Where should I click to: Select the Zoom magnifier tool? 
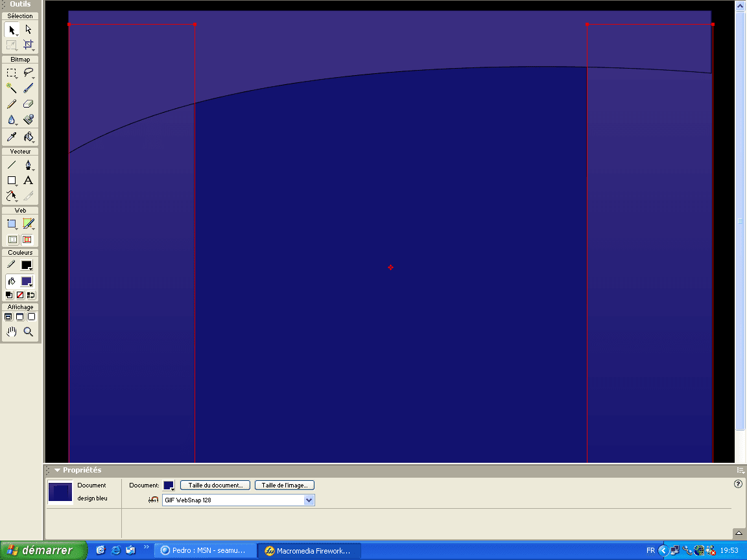(x=28, y=332)
